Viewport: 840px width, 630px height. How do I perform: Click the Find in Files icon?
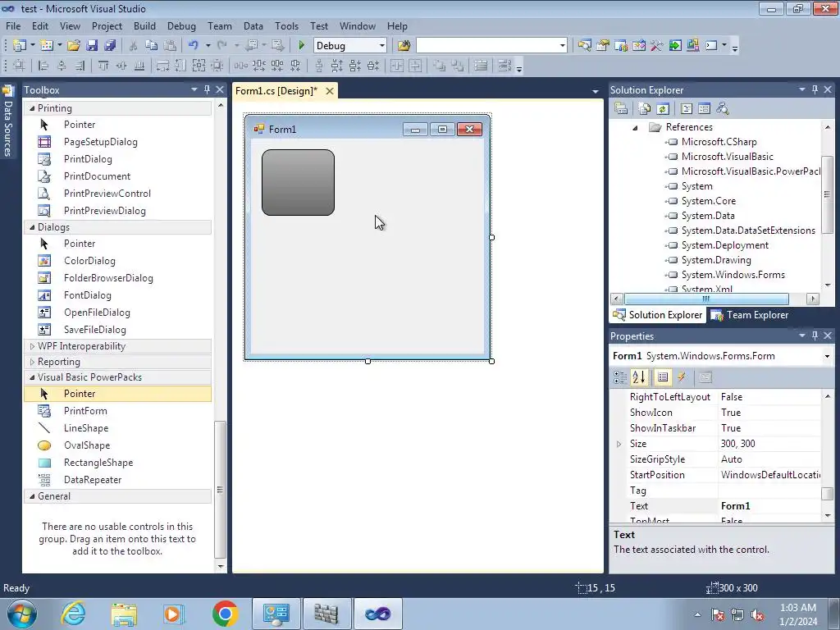point(404,46)
